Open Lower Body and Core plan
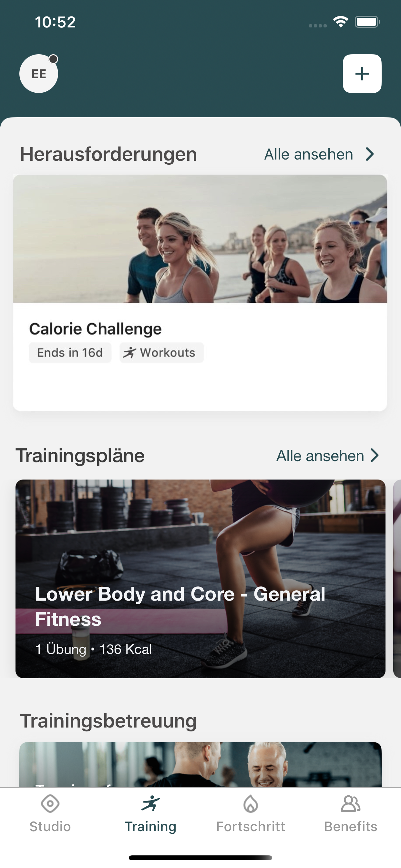401x868 pixels. pos(200,579)
